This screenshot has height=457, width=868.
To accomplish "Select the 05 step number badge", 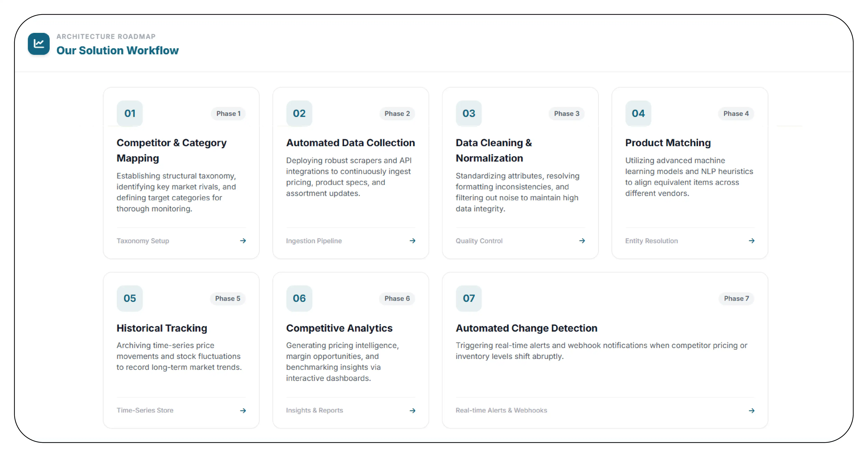I will 130,298.
